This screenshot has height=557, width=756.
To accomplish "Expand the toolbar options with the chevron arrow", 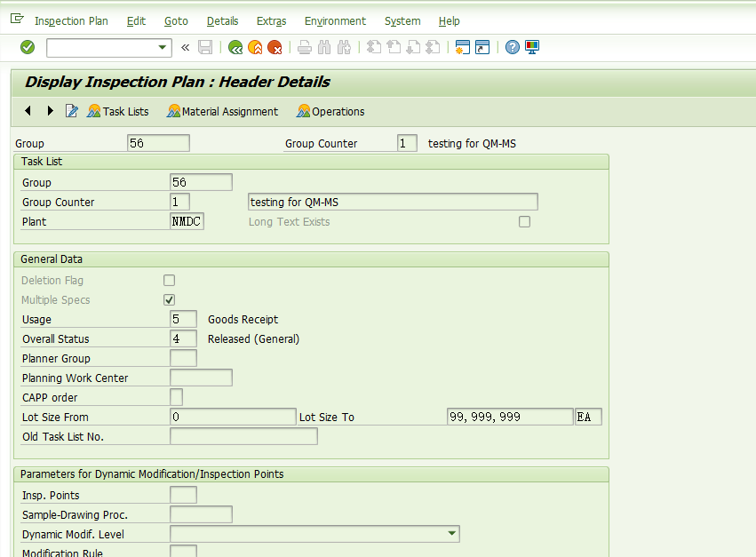I will pos(186,47).
